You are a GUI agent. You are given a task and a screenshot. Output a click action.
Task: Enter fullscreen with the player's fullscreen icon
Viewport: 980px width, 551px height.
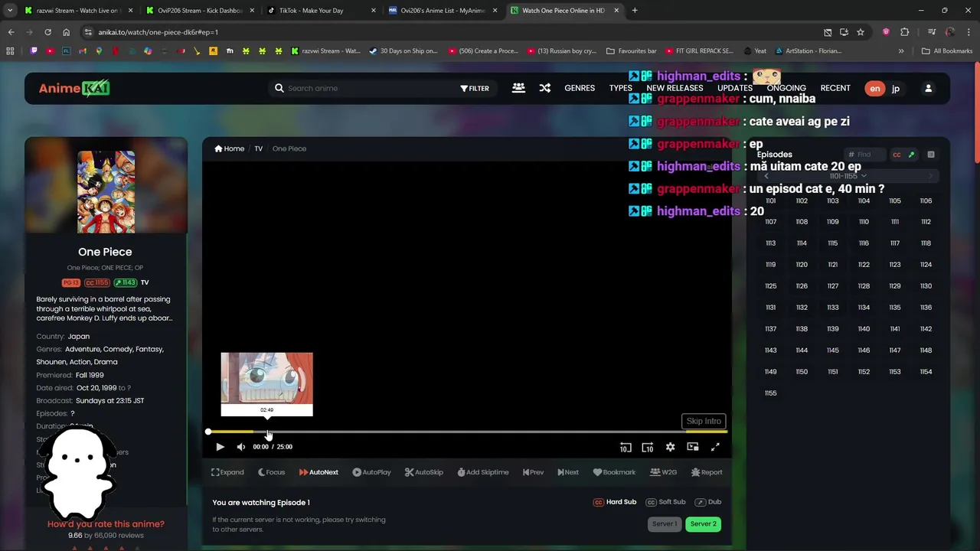click(715, 447)
